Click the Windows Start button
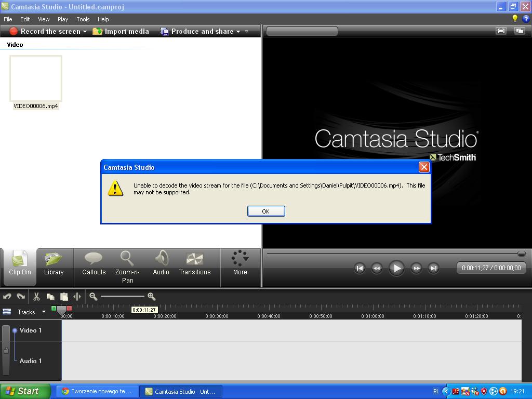 tap(25, 391)
